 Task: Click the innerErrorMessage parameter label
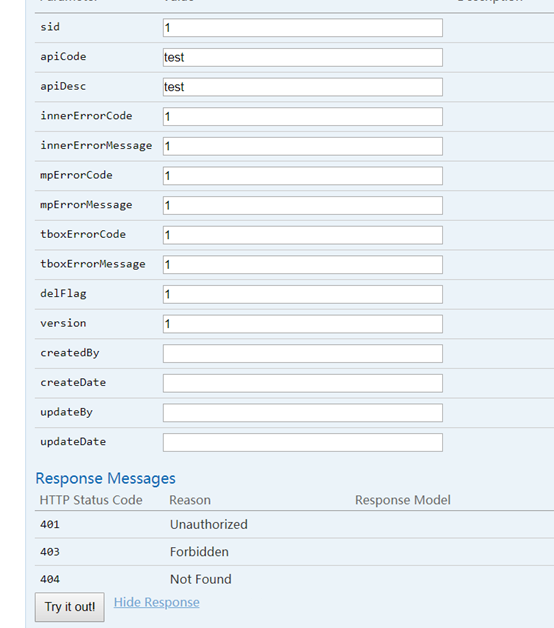pos(96,146)
